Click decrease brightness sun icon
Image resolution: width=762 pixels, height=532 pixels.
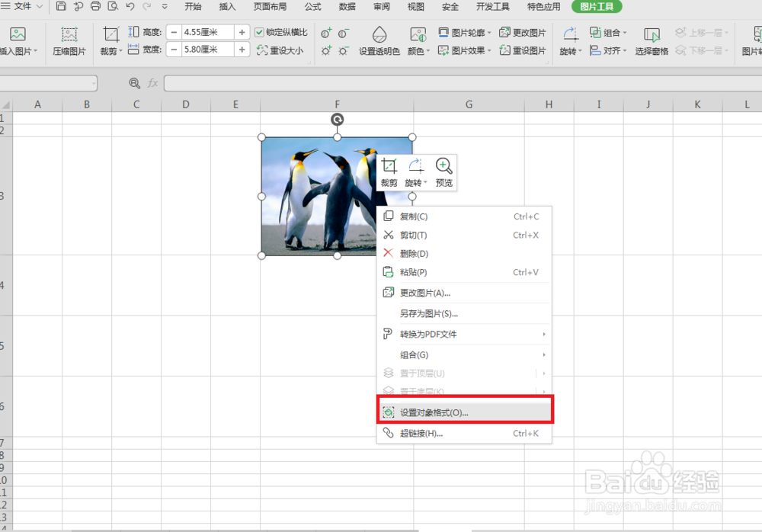point(344,50)
